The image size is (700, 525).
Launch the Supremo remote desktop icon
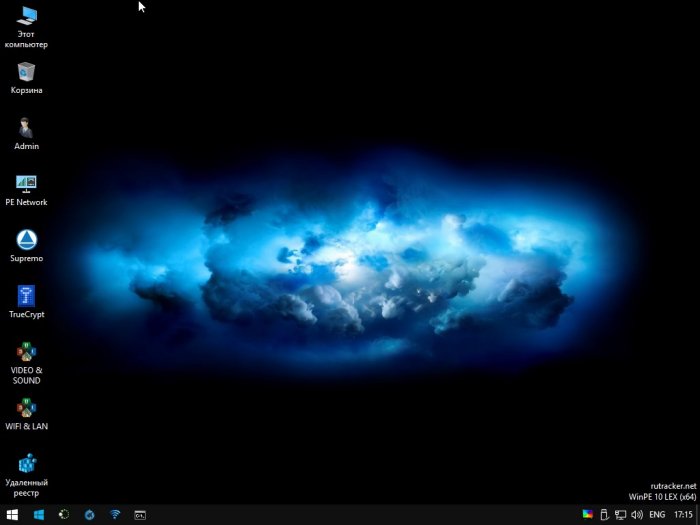click(x=26, y=240)
